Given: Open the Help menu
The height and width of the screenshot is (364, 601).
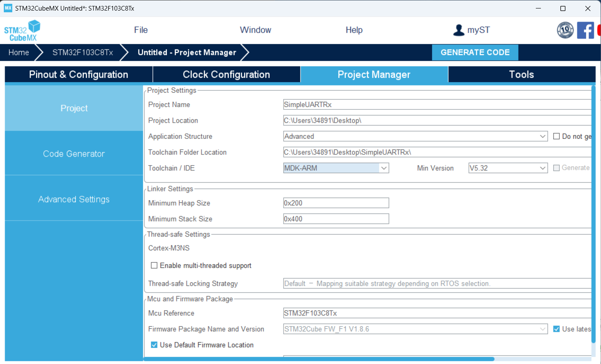Looking at the screenshot, I should point(354,30).
